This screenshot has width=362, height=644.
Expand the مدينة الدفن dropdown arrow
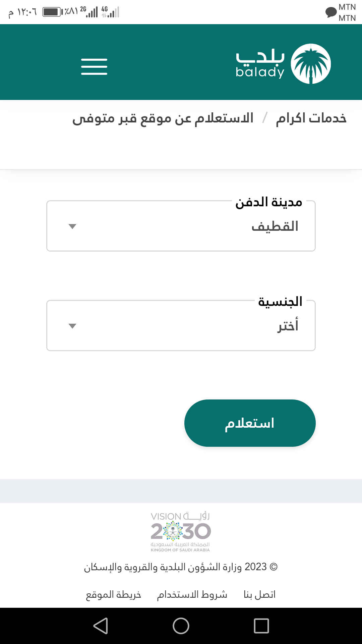click(x=72, y=226)
